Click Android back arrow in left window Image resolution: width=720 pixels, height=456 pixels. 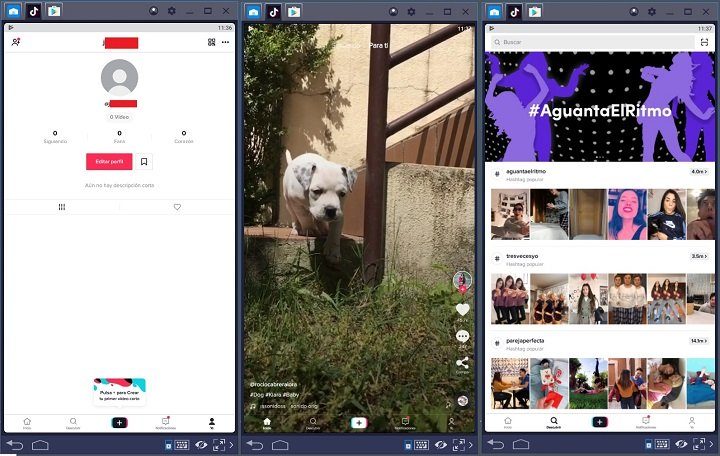tap(15, 445)
